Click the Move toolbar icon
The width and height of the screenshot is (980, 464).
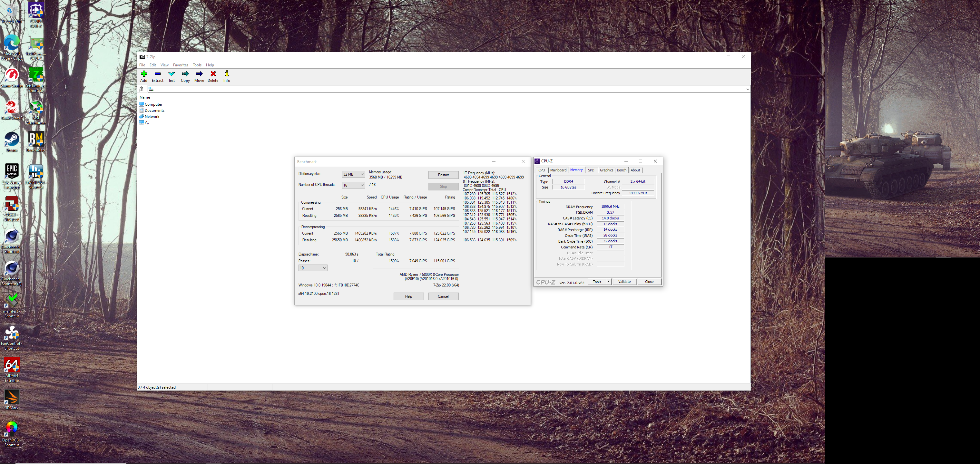tap(199, 76)
